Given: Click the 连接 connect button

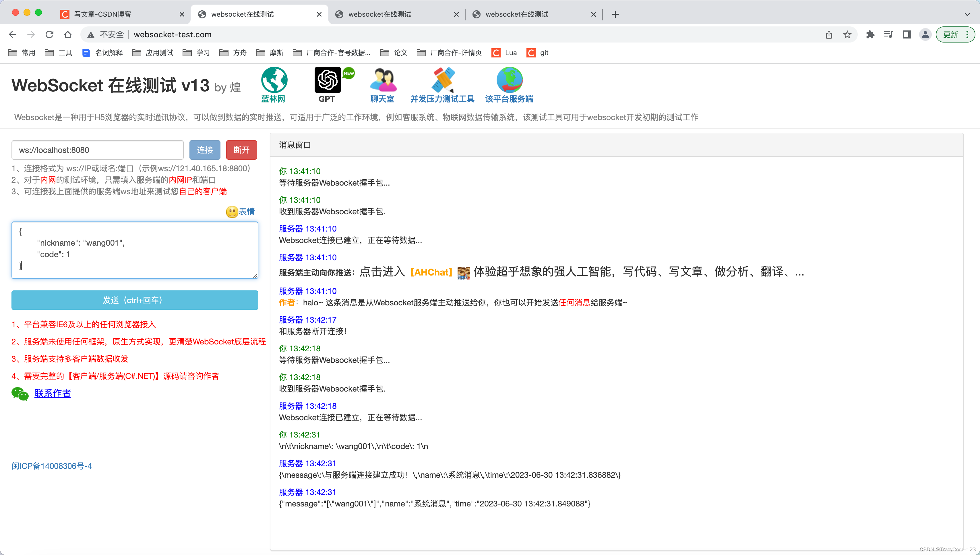Looking at the screenshot, I should 205,150.
